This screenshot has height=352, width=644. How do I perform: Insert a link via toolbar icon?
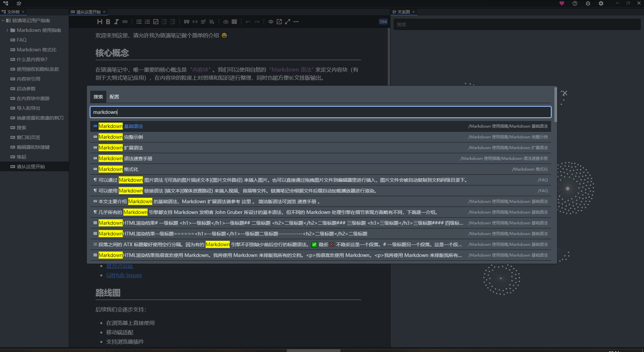coord(125,22)
